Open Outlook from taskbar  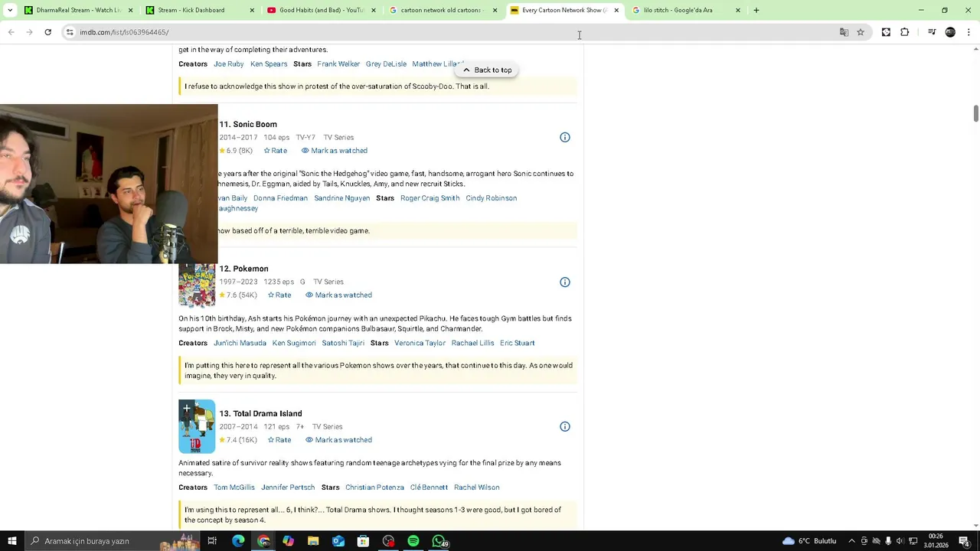tap(338, 541)
